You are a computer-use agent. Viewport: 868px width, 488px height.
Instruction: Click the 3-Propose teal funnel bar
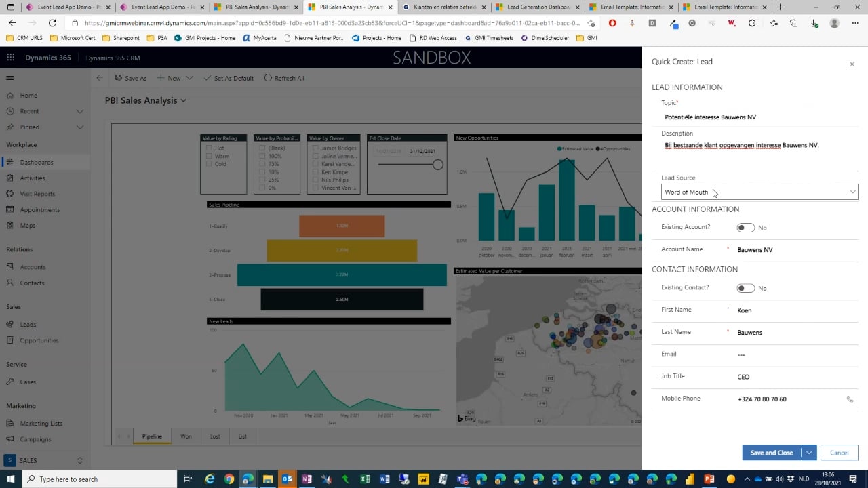[342, 274]
